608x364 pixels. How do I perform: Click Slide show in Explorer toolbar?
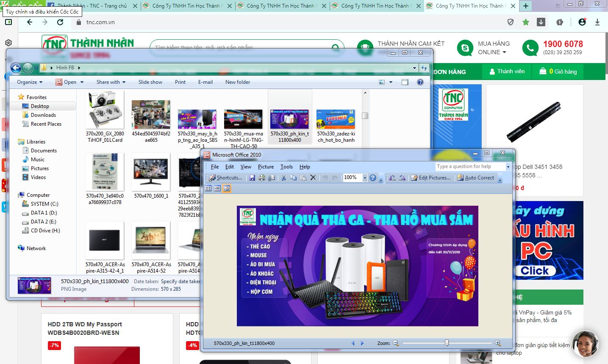click(150, 82)
